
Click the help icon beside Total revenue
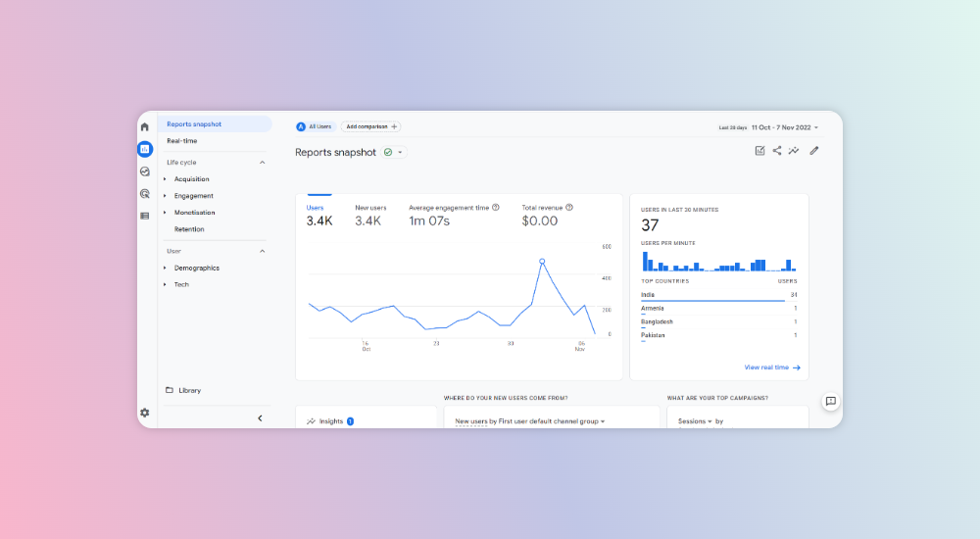click(569, 208)
